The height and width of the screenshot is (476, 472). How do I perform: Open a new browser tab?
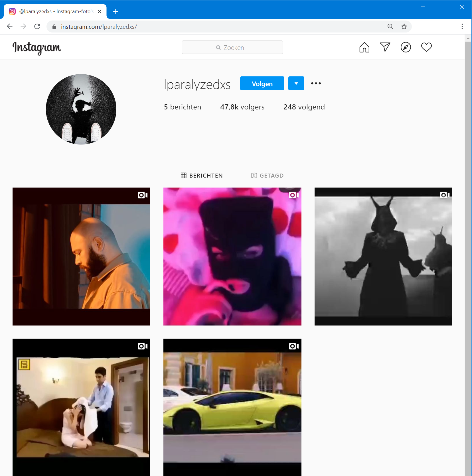point(116,11)
